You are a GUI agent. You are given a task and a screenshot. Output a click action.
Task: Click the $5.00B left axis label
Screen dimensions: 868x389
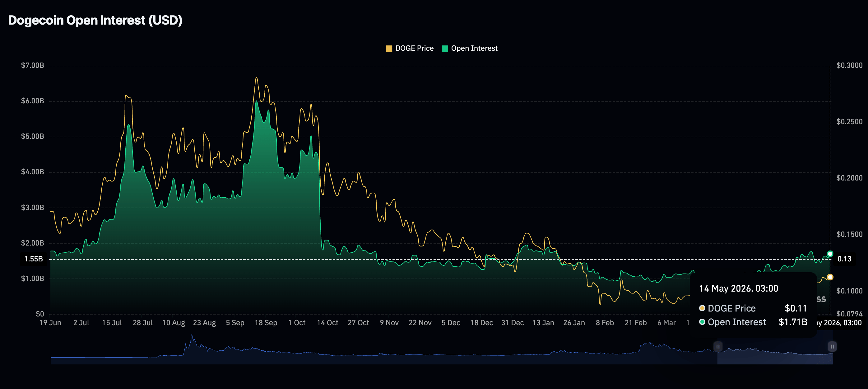pyautogui.click(x=32, y=136)
